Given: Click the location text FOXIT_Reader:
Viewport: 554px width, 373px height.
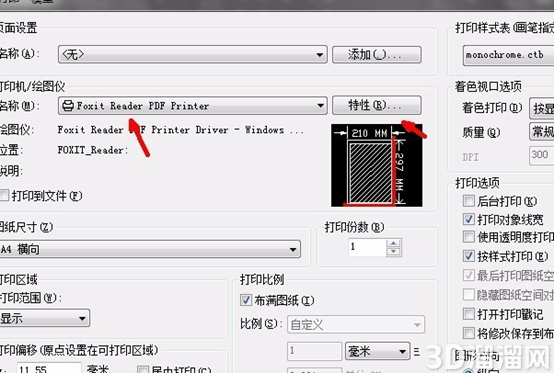Looking at the screenshot, I should click(93, 150).
